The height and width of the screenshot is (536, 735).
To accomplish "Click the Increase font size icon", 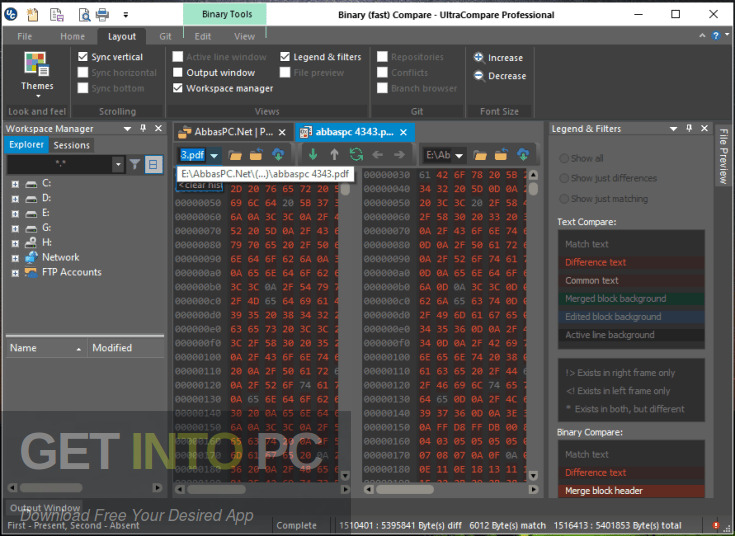I will click(x=479, y=57).
